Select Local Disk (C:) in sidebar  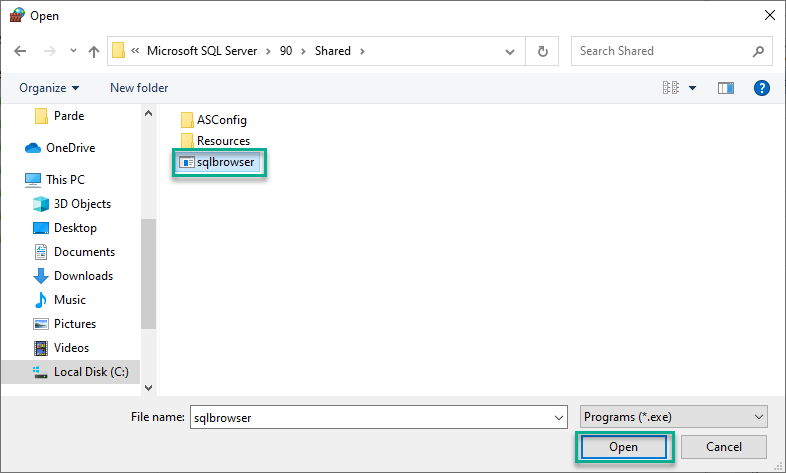pyautogui.click(x=71, y=372)
